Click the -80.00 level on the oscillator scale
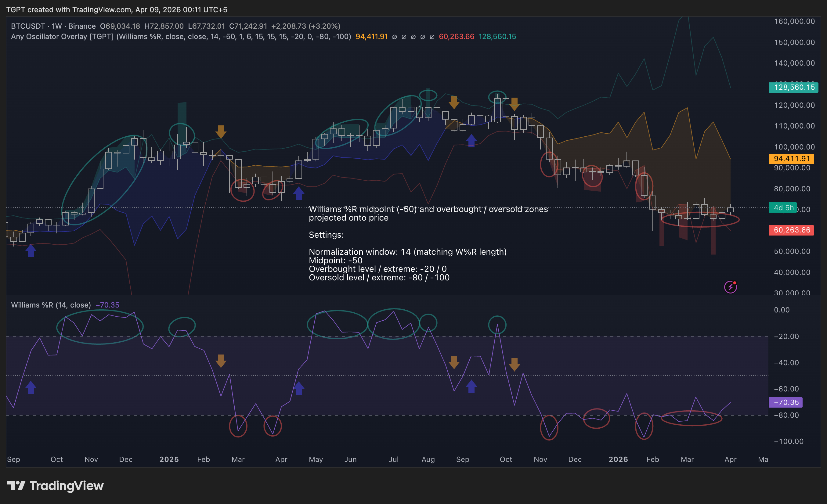 coord(786,415)
